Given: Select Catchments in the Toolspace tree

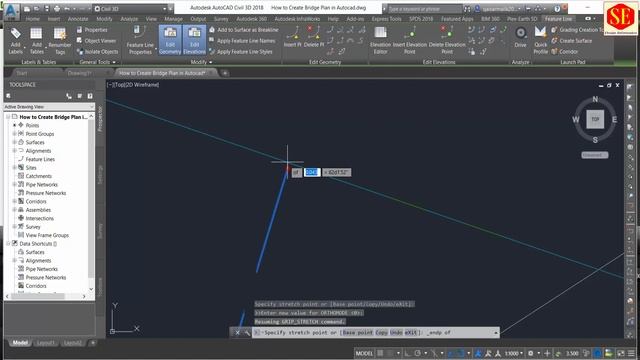Looking at the screenshot, I should click(38, 176).
